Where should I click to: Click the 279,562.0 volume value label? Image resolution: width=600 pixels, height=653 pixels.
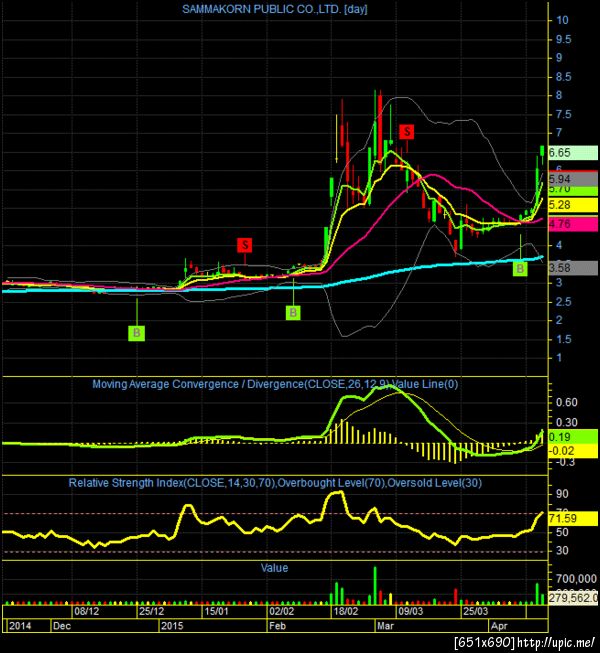click(x=573, y=598)
